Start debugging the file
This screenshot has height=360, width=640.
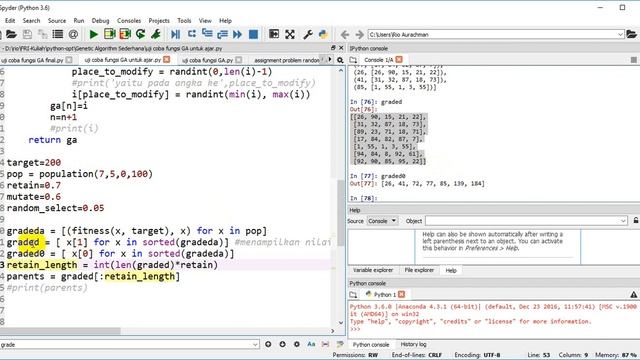pos(176,34)
